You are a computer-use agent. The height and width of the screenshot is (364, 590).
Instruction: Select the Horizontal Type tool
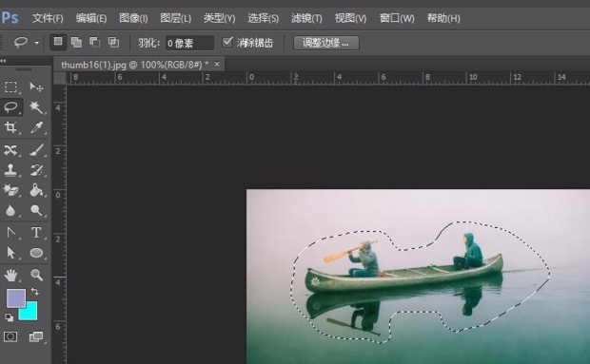point(36,233)
